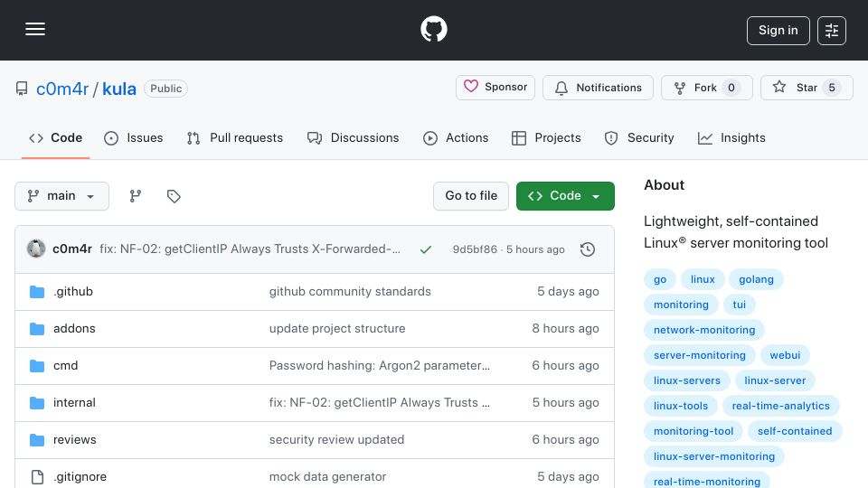This screenshot has width=868, height=488.
Task: Open the .github folder
Action: pyautogui.click(x=73, y=292)
